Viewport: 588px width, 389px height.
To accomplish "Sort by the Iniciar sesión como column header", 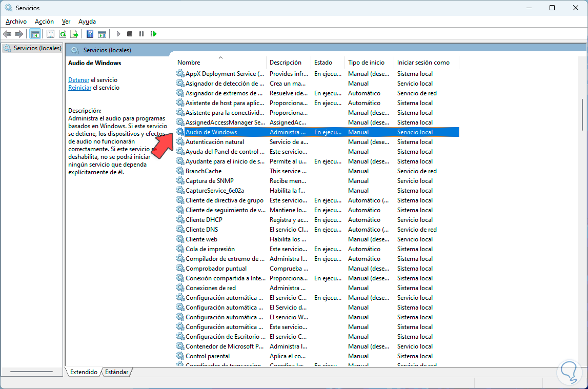I will [x=427, y=62].
